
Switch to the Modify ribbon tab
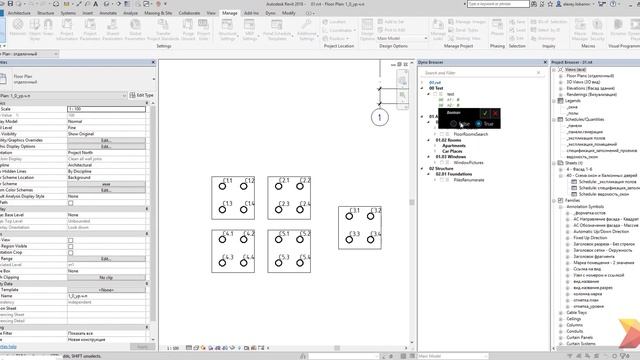[289, 13]
